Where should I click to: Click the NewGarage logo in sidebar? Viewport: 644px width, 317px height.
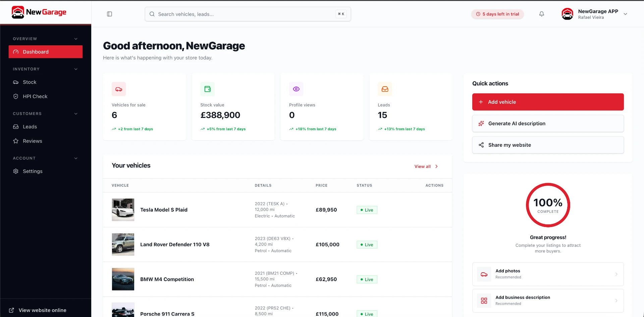click(39, 12)
